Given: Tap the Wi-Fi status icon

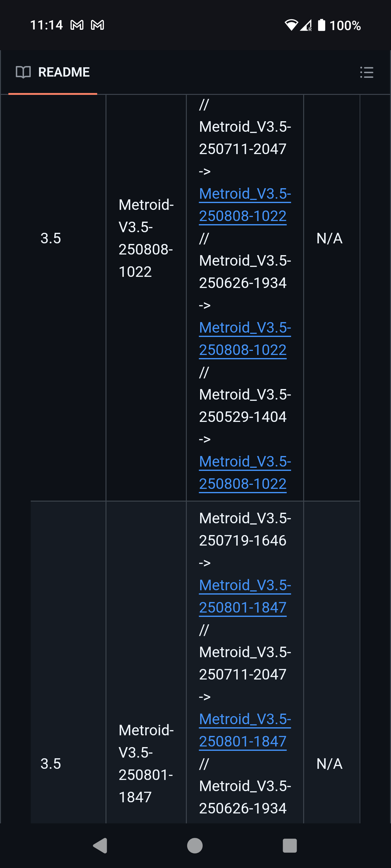Looking at the screenshot, I should [x=291, y=25].
